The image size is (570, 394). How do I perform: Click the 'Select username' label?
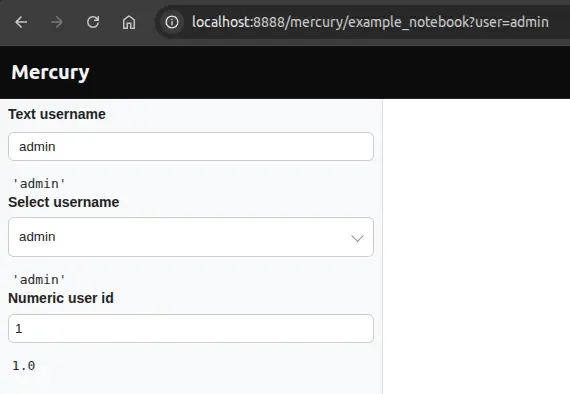point(64,202)
